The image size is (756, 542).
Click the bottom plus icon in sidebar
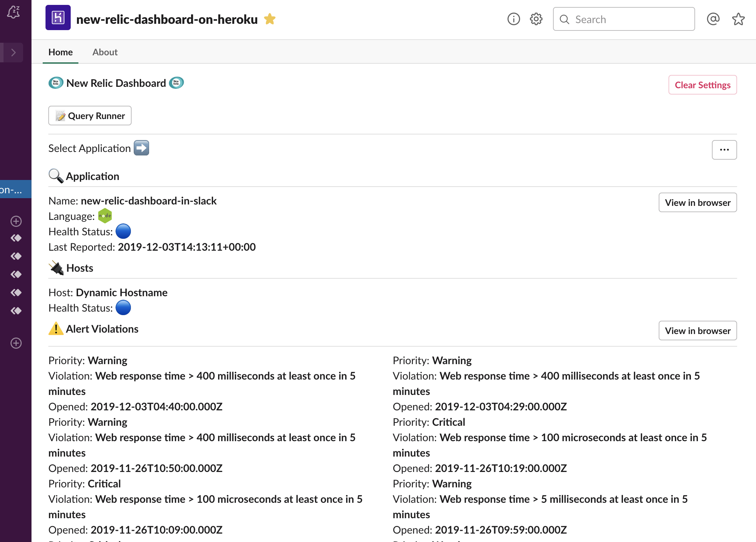tap(16, 343)
